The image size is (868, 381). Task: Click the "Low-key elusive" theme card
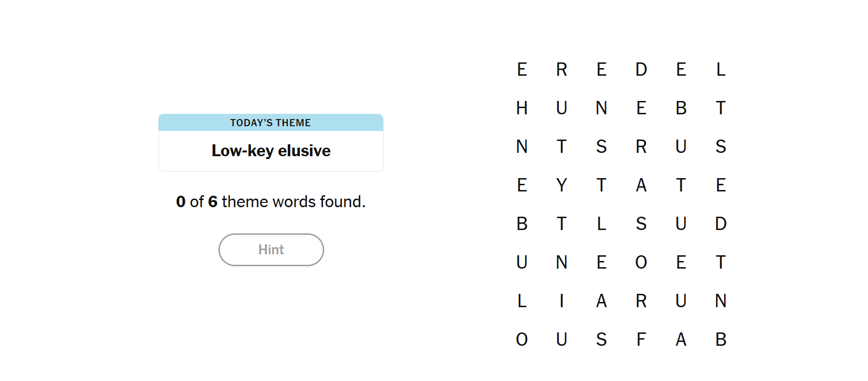(271, 143)
